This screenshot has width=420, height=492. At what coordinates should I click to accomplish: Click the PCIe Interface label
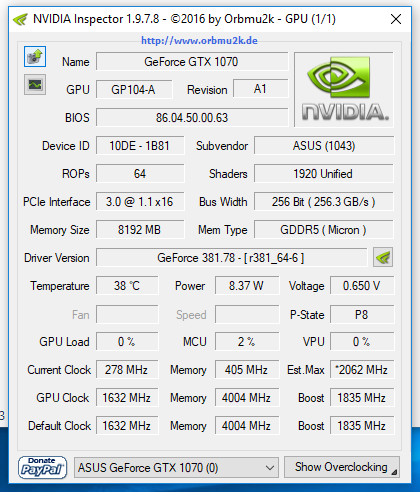click(57, 202)
